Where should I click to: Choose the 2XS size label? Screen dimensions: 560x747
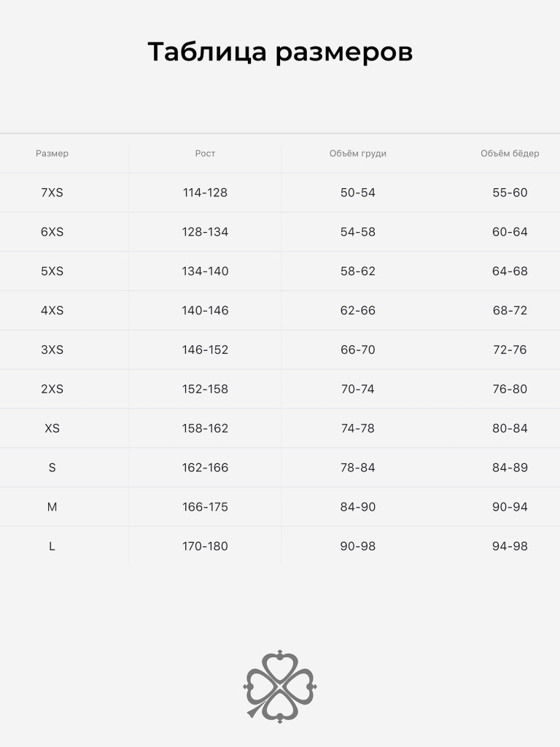point(52,390)
